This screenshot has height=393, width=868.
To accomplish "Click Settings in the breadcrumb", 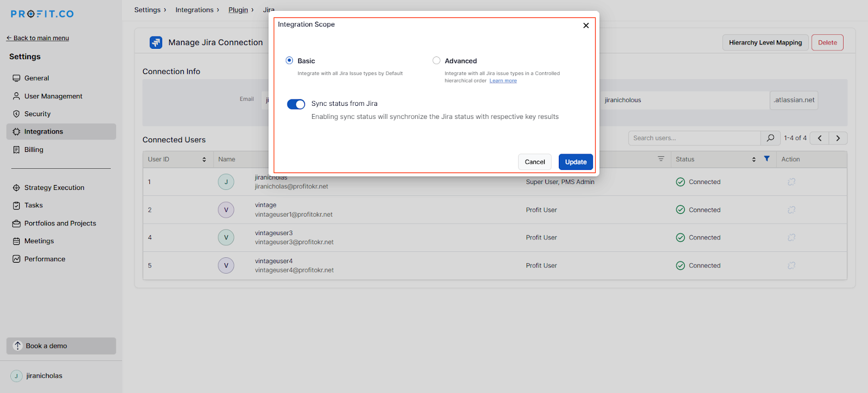I will click(x=148, y=10).
